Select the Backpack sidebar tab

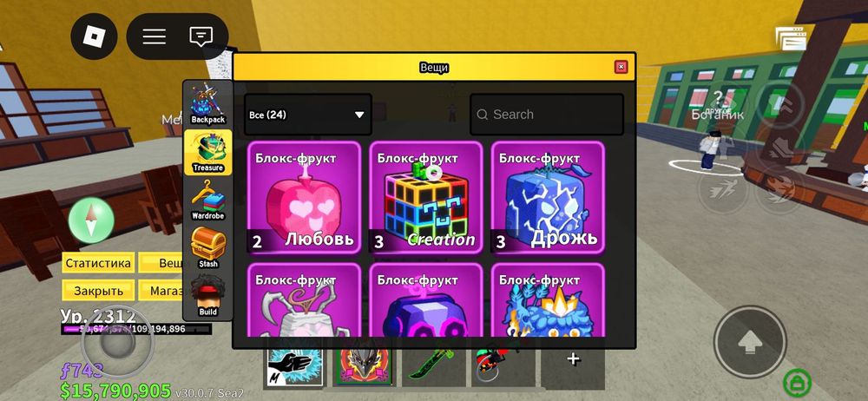click(x=208, y=103)
